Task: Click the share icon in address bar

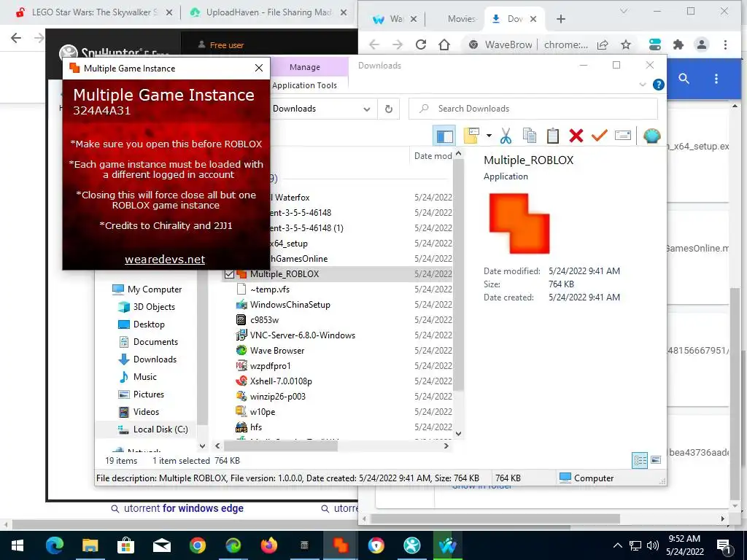Action: tap(603, 44)
